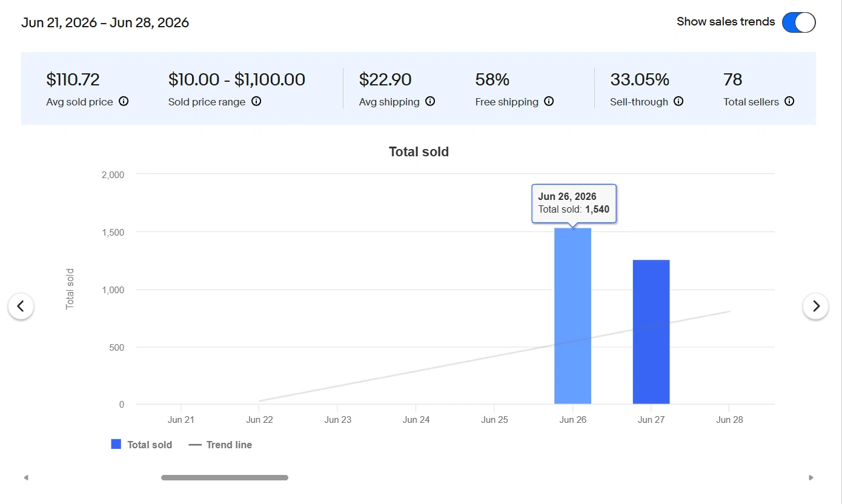Toggle the Total sold legend entry
Image resolution: width=842 pixels, height=504 pixels.
tap(142, 445)
